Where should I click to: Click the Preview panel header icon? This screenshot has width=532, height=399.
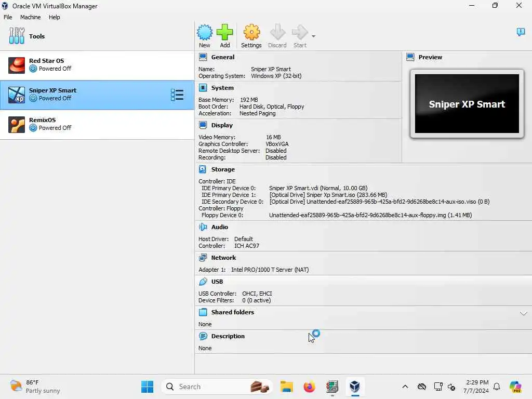(410, 57)
